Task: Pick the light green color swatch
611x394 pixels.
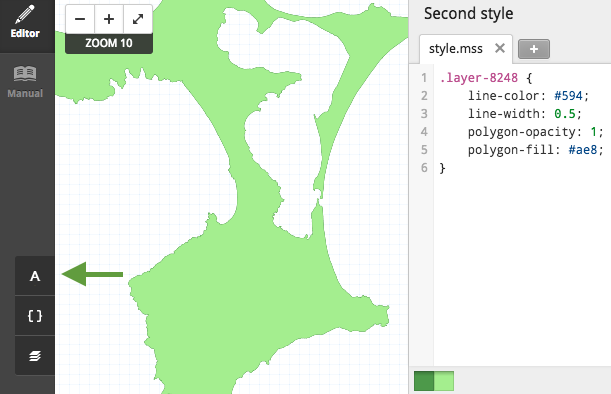Action: coord(444,381)
